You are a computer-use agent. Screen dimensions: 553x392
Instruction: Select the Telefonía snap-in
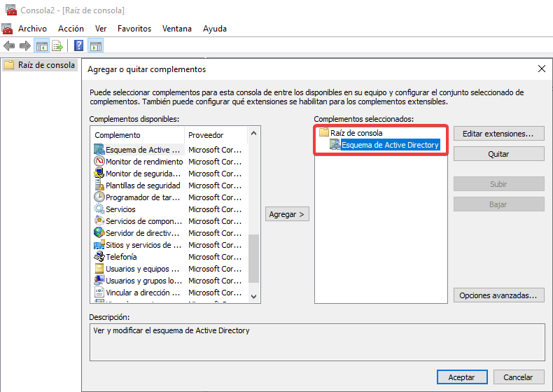[121, 257]
